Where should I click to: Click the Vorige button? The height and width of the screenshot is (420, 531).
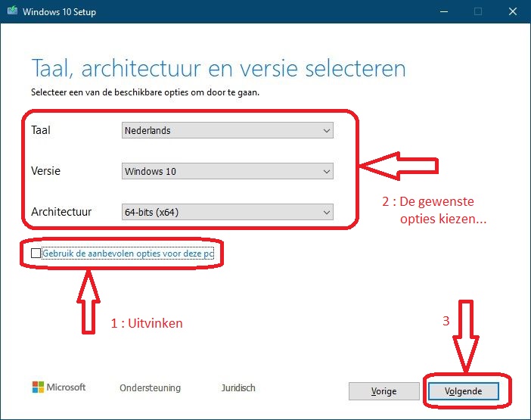coord(383,391)
